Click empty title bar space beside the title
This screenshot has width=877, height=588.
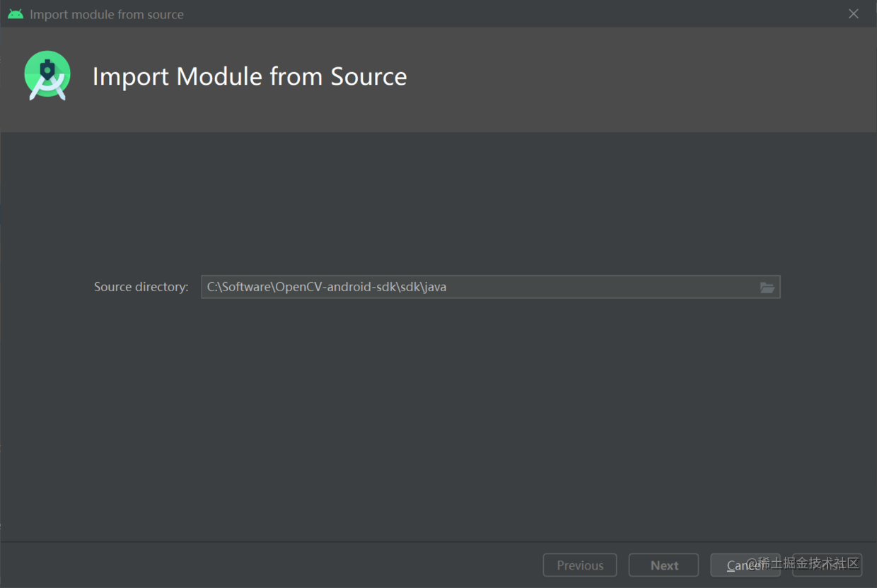coord(495,14)
